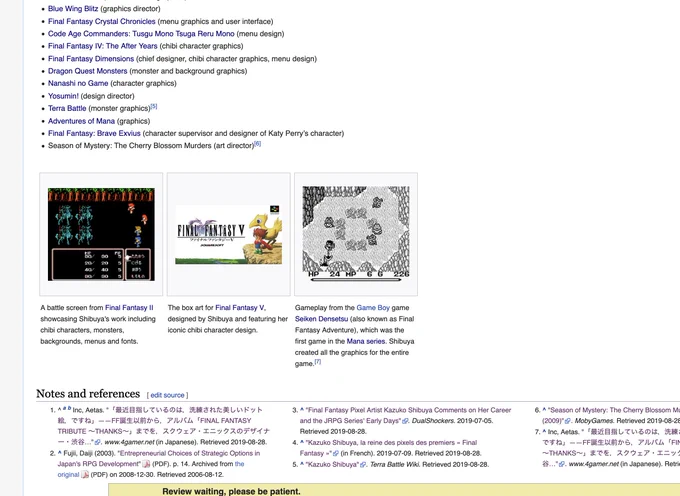This screenshot has height=496, width=680.
Task: Jump back from reference 2 caret
Action: click(x=59, y=453)
